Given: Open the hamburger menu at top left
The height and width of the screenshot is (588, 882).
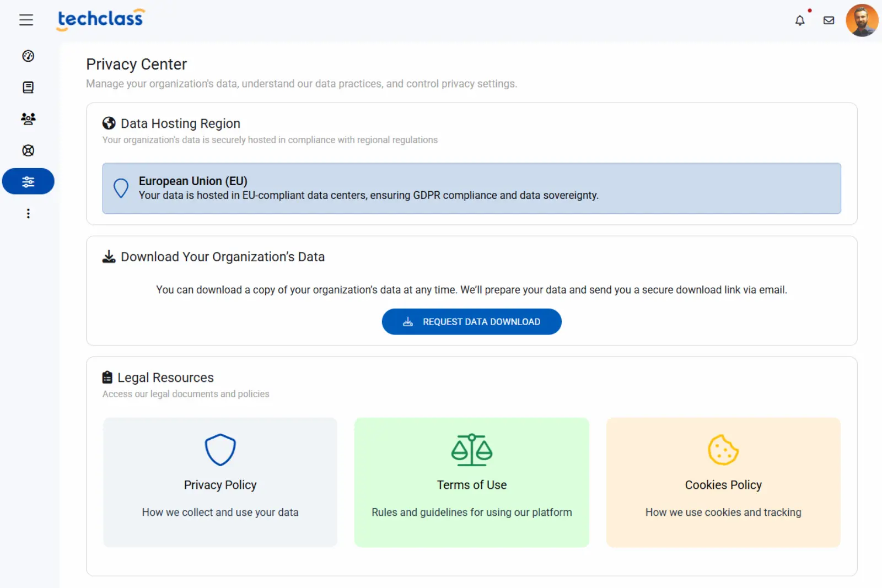Looking at the screenshot, I should (26, 20).
